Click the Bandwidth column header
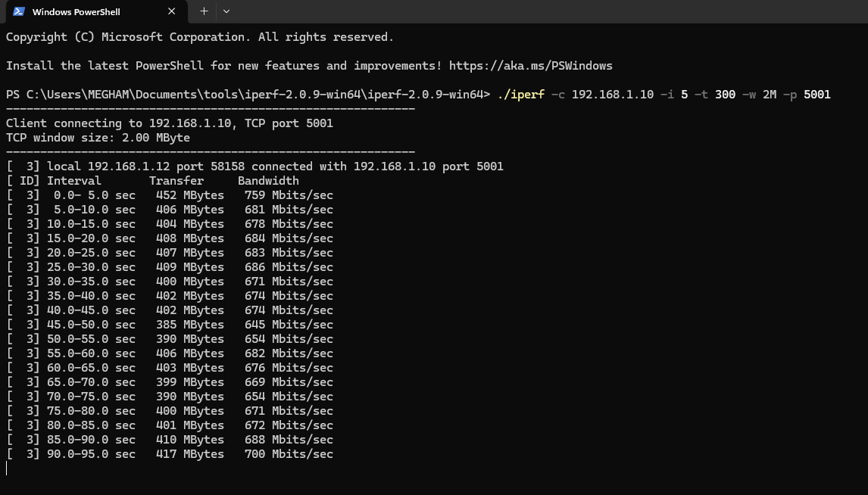The width and height of the screenshot is (868, 495). click(268, 181)
